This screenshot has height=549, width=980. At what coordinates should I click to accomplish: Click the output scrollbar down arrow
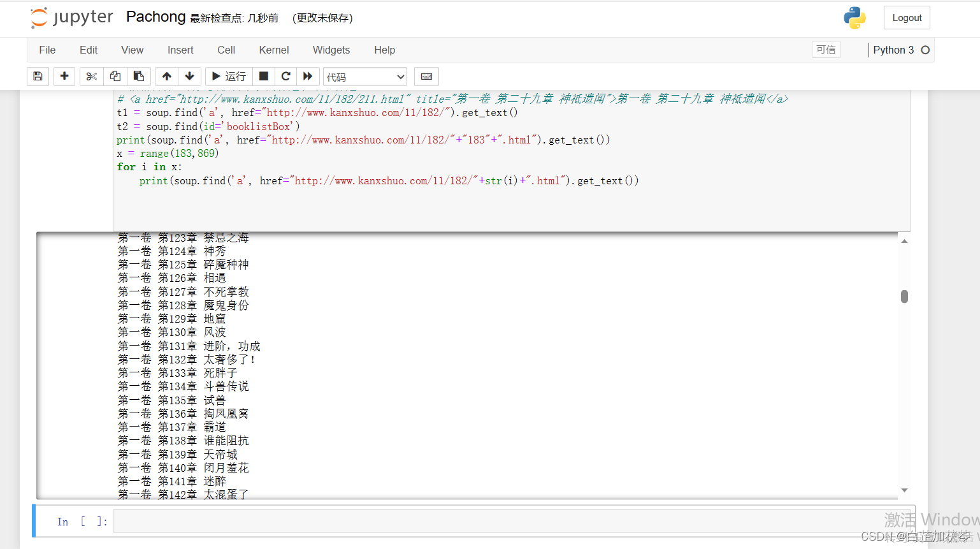click(904, 490)
